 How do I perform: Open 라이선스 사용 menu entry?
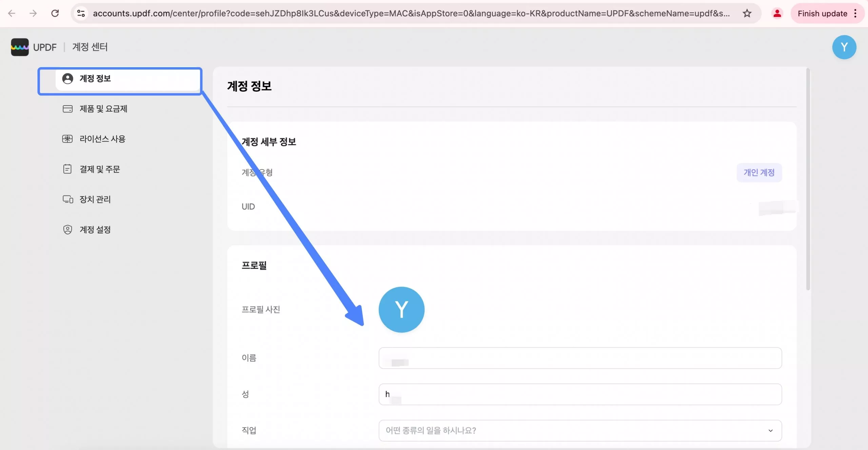pyautogui.click(x=102, y=139)
